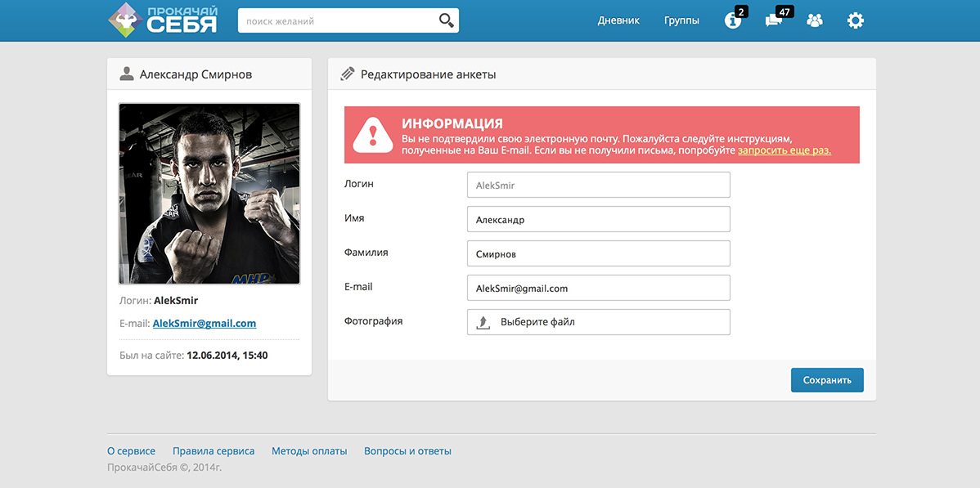
Task: Click the profile photo thumbnail
Action: point(209,194)
